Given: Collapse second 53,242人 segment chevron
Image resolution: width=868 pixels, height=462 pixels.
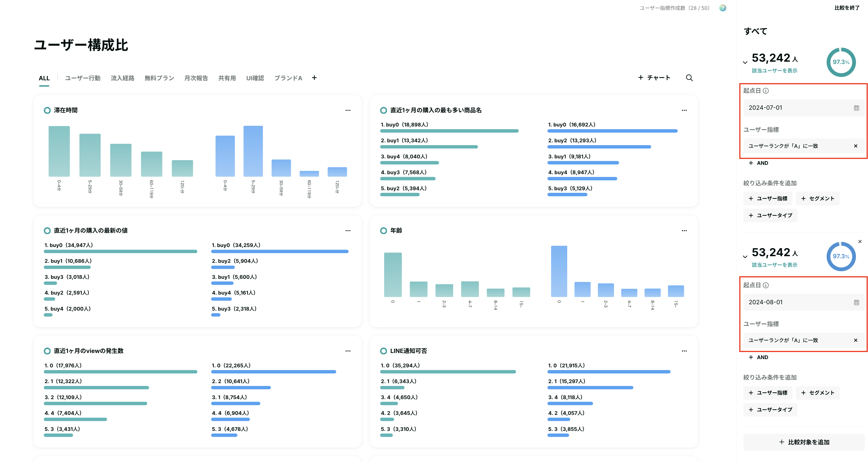Looking at the screenshot, I should point(745,257).
